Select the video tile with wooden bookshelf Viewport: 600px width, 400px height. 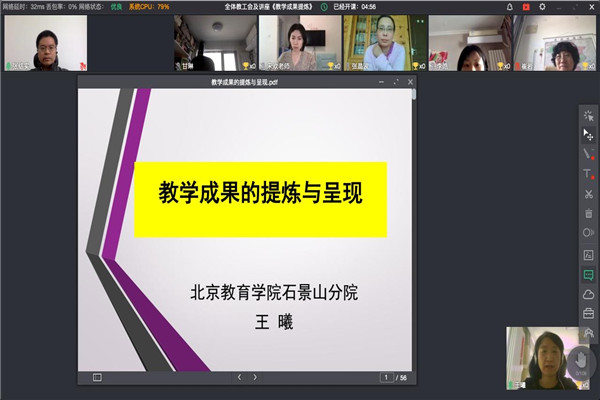click(x=385, y=43)
